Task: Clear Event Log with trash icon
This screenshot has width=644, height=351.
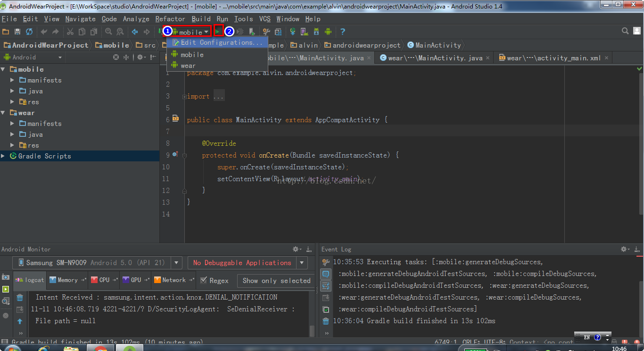Action: pos(326,321)
